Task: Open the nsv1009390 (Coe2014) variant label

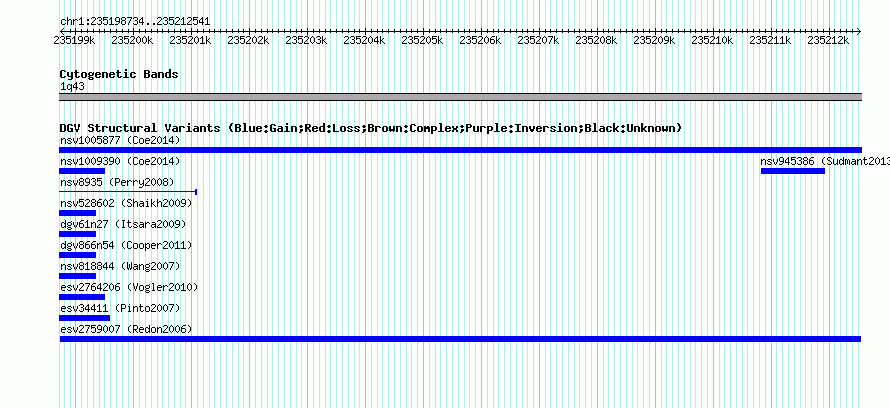Action: [x=120, y=162]
